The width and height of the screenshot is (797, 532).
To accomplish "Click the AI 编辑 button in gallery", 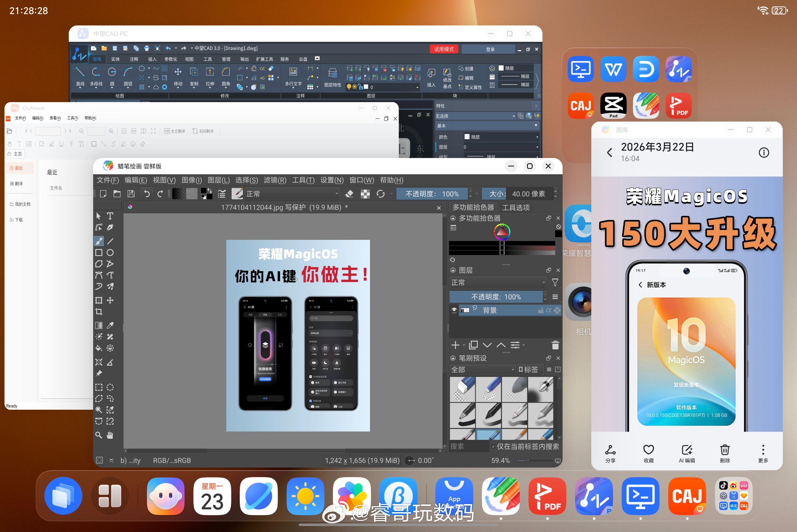I will 687,454.
